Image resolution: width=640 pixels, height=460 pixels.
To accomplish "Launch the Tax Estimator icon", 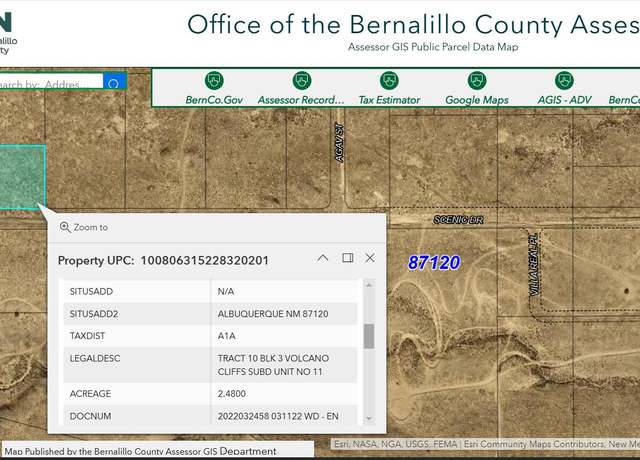I will [389, 80].
